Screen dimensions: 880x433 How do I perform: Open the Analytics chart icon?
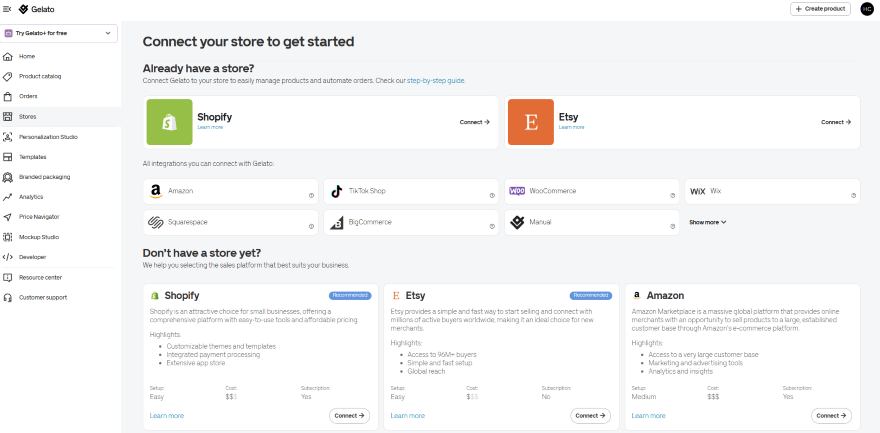(8, 197)
